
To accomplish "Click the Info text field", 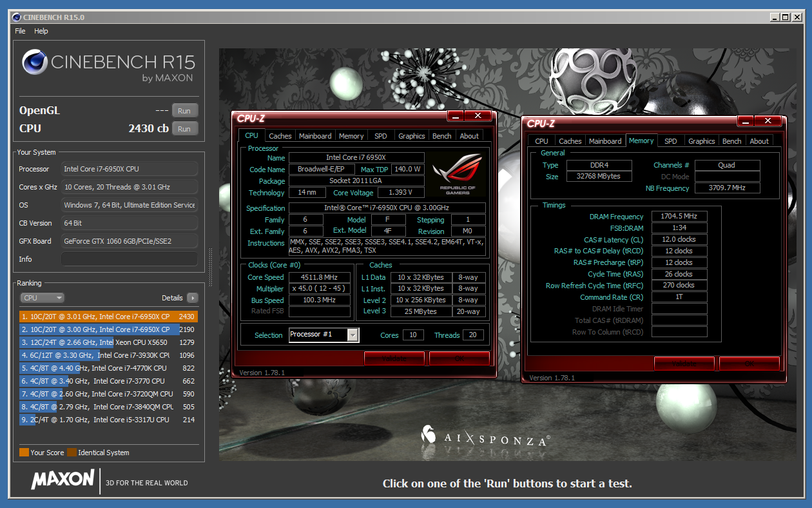I will tap(130, 259).
